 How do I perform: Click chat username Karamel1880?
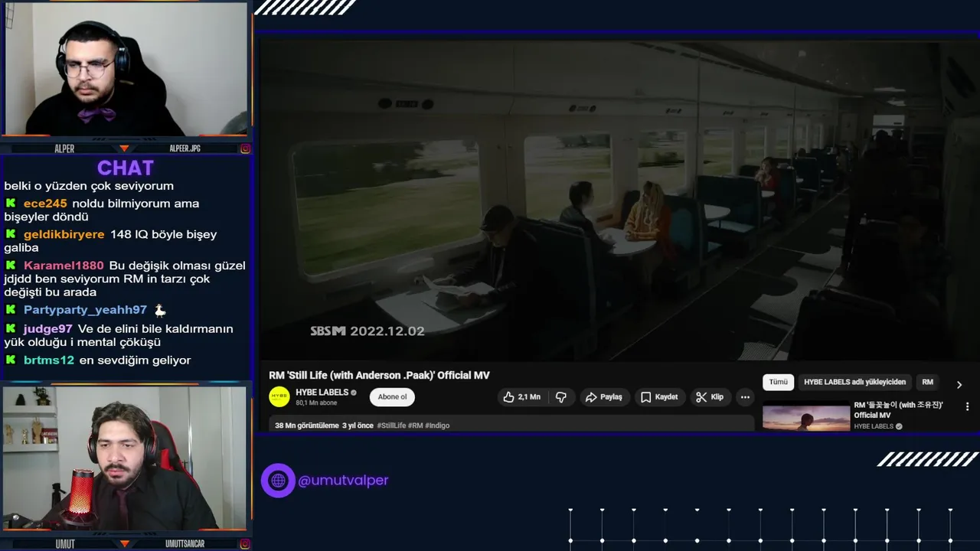pos(64,266)
